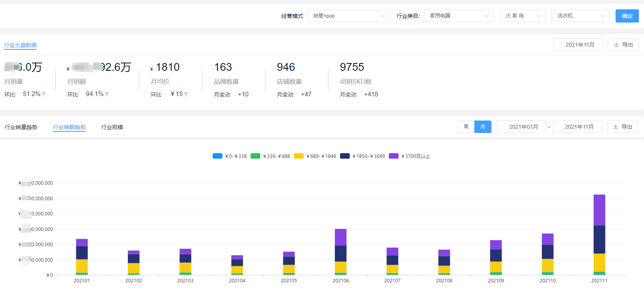Toggle the ¥339-¥688 green legend series
Image resolution: width=644 pixels, height=292 pixels.
(270, 156)
